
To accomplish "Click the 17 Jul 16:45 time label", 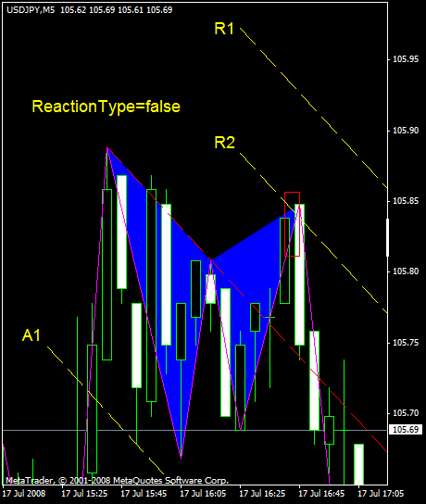I will [321, 494].
